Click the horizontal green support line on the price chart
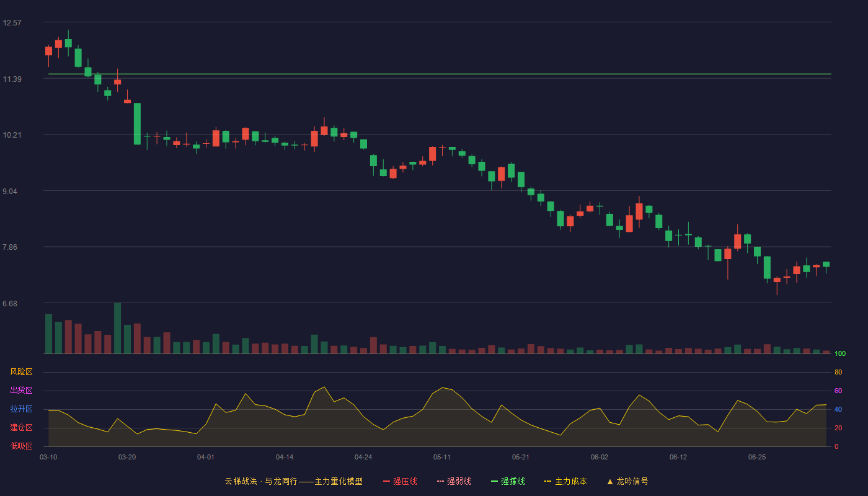The width and height of the screenshot is (868, 496). [440, 74]
